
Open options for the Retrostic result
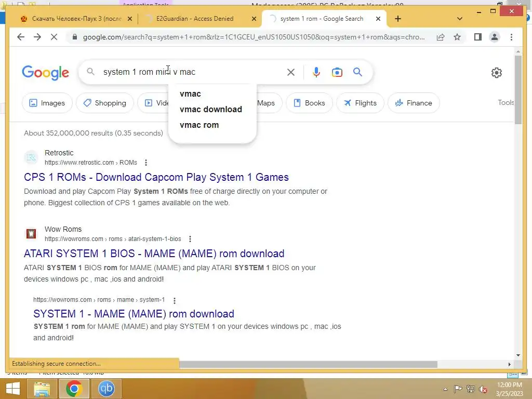click(x=146, y=163)
